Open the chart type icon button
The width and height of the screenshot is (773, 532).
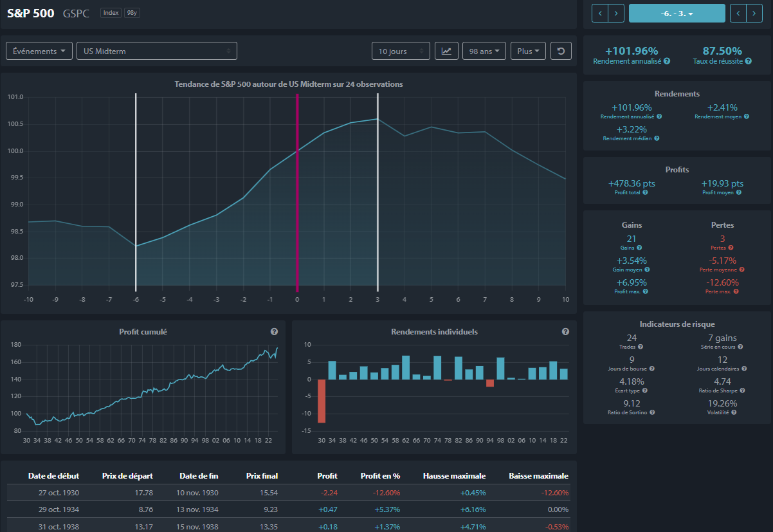pyautogui.click(x=446, y=51)
